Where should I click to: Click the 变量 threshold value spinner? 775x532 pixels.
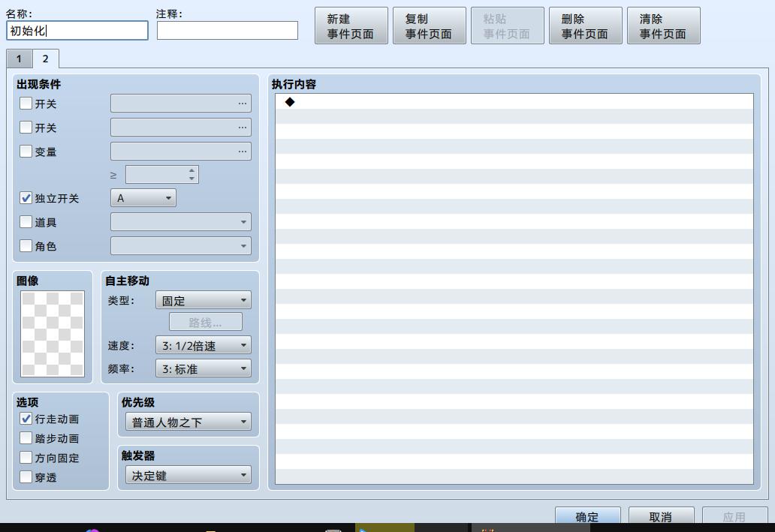point(162,174)
